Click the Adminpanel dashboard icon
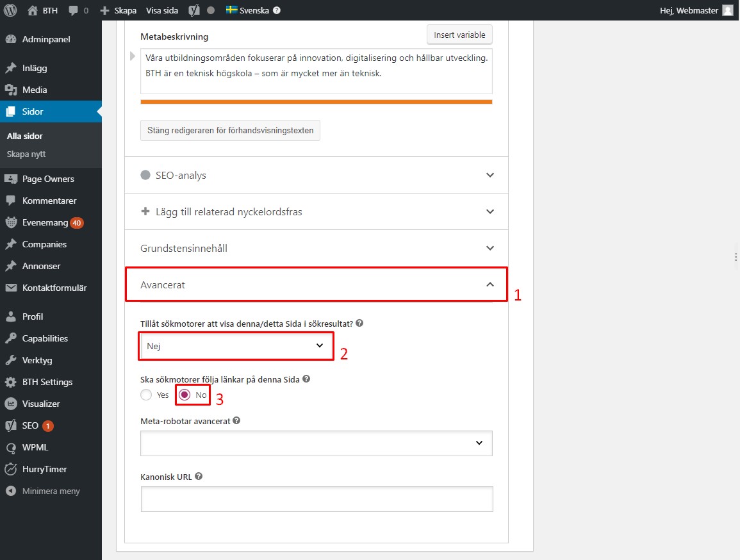The image size is (740, 560). (x=11, y=39)
